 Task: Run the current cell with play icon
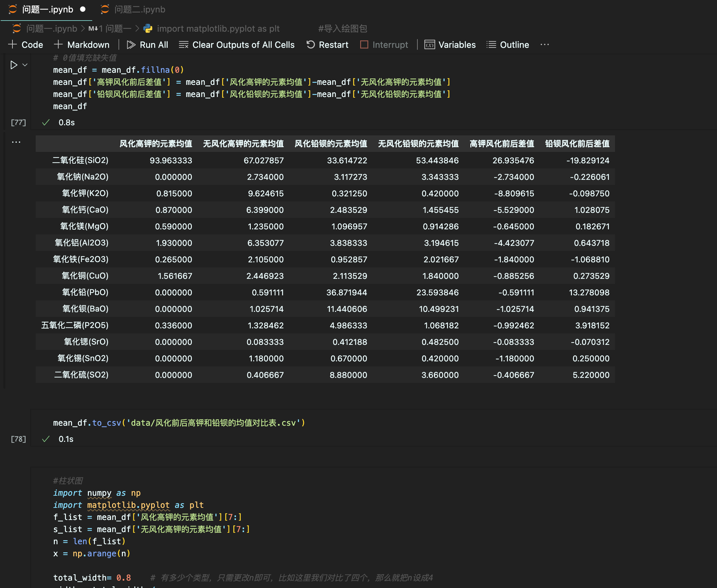(x=13, y=65)
